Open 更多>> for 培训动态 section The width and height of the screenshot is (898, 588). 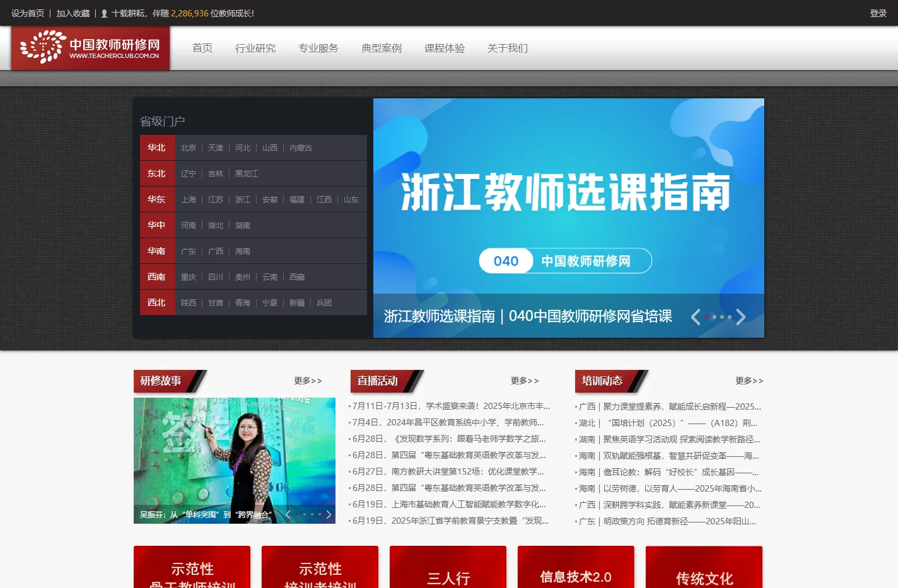pyautogui.click(x=749, y=381)
